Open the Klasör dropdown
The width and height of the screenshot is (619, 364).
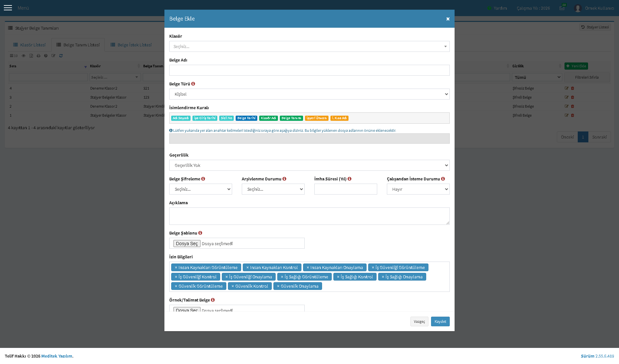309,46
